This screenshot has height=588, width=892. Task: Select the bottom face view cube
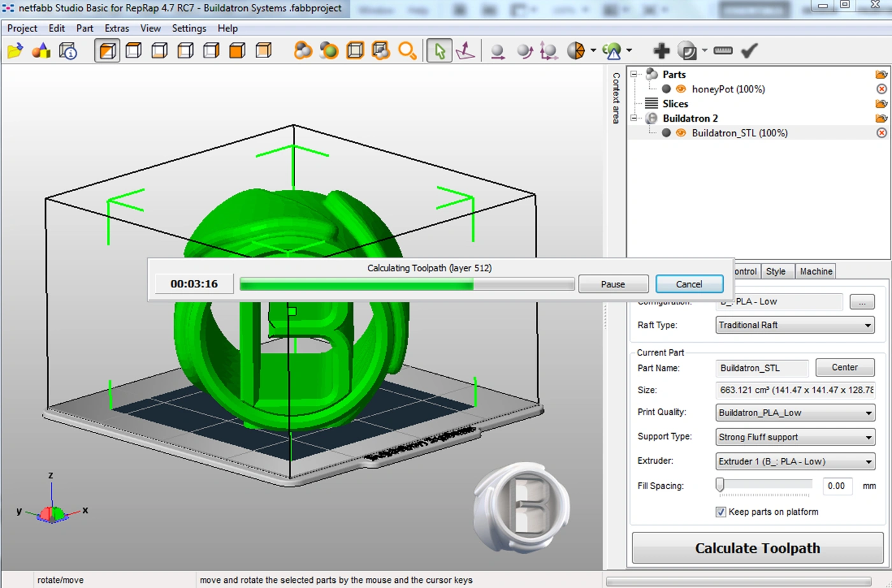pyautogui.click(x=159, y=51)
